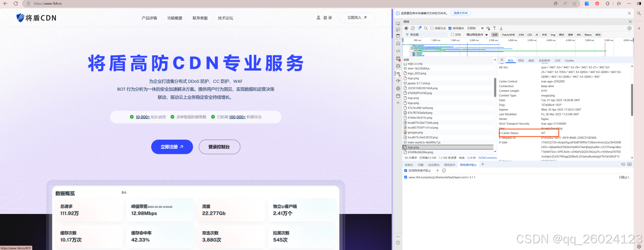Switch to 网络条件 drawer tab

pyautogui.click(x=449, y=165)
